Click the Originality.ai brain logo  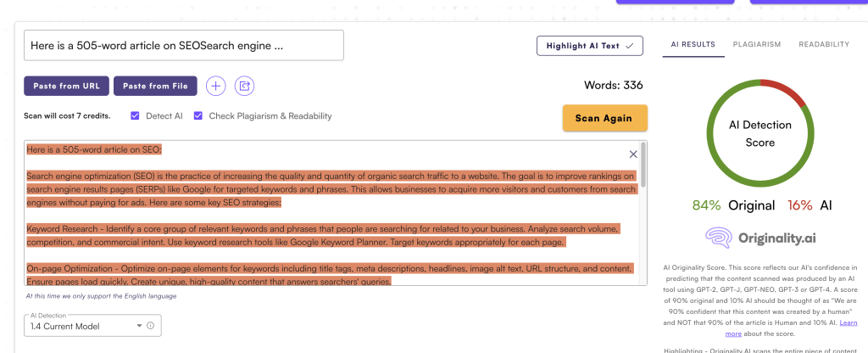(x=719, y=238)
